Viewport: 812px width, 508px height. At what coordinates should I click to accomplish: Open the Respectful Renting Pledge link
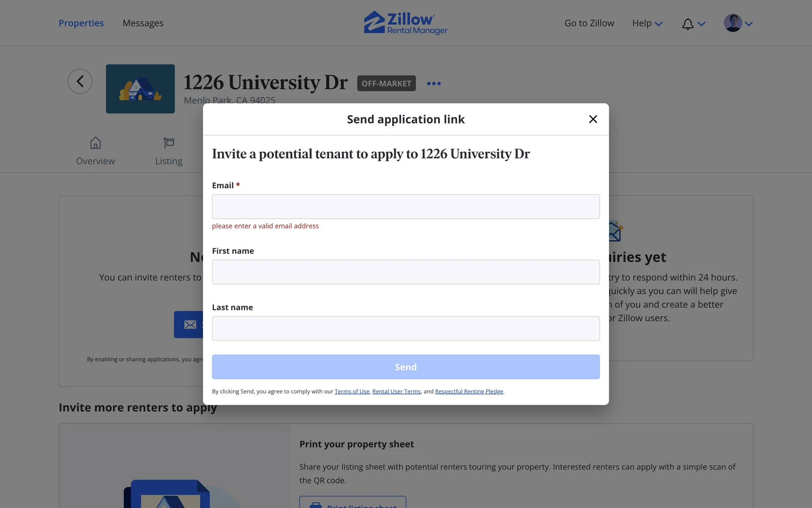(469, 392)
